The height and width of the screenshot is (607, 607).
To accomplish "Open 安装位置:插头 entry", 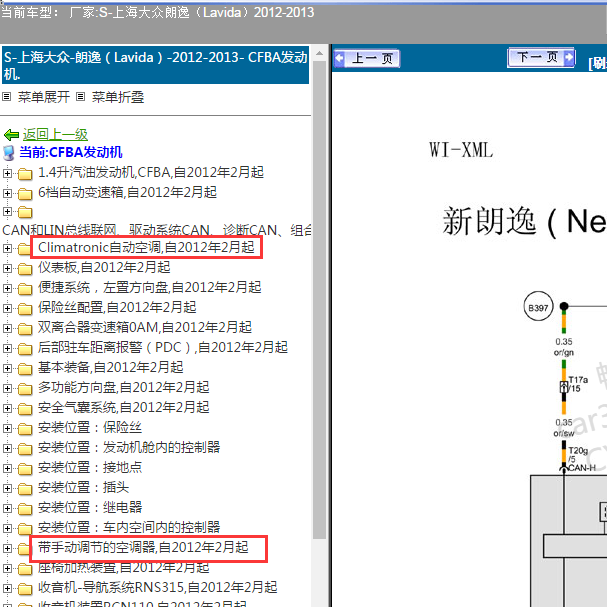I will [x=83, y=487].
